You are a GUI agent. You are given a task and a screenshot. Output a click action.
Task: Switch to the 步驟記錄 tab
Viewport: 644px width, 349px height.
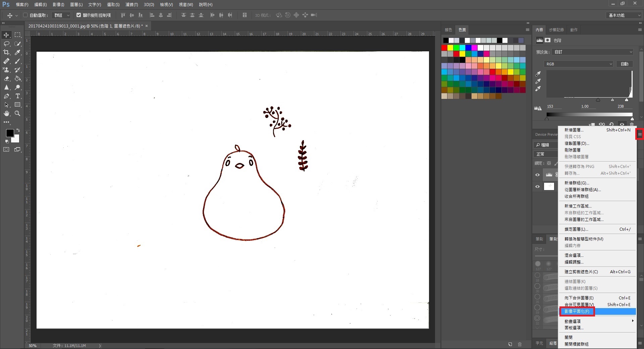click(556, 30)
